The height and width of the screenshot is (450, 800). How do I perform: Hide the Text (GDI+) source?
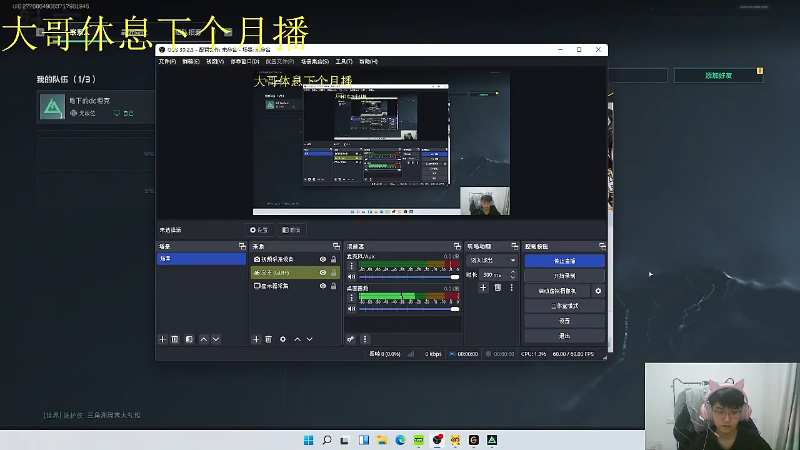click(322, 272)
